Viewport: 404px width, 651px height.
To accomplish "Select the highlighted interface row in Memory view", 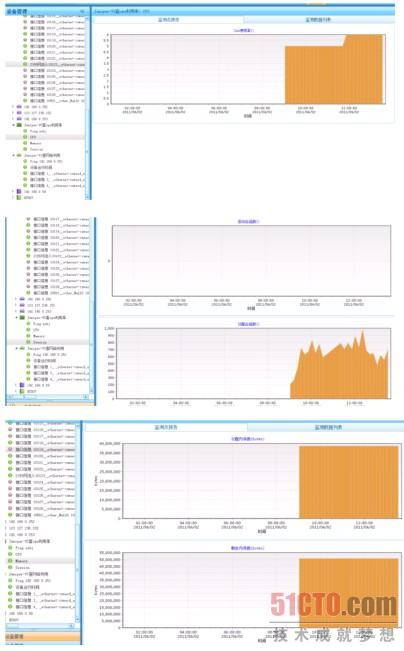I will 41,449.
